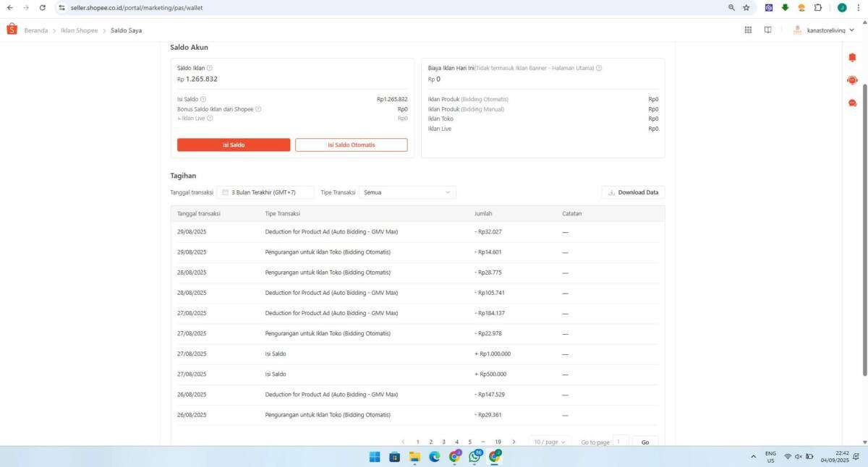Viewport: 868px width, 467px height.
Task: Go to next page with right chevron
Action: coord(514,442)
